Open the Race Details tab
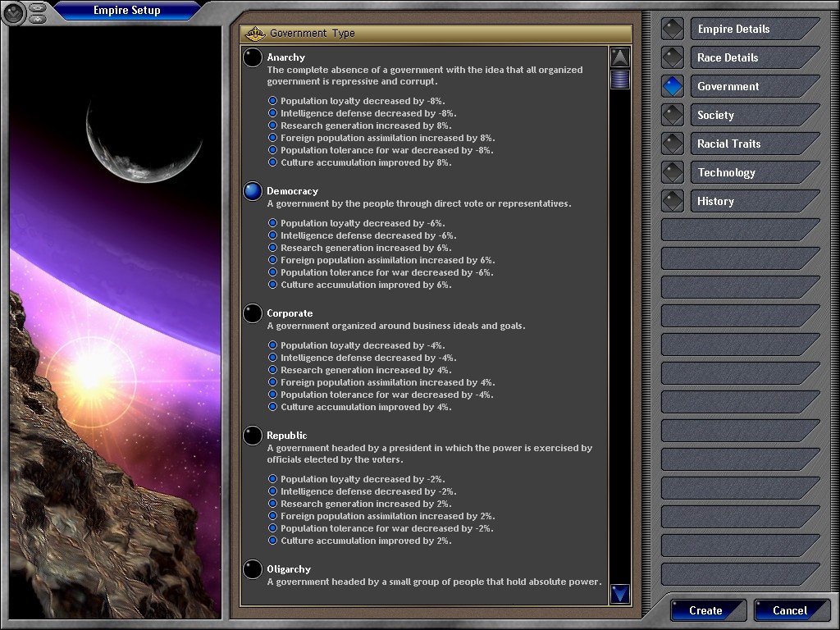The image size is (840, 630). pos(753,57)
